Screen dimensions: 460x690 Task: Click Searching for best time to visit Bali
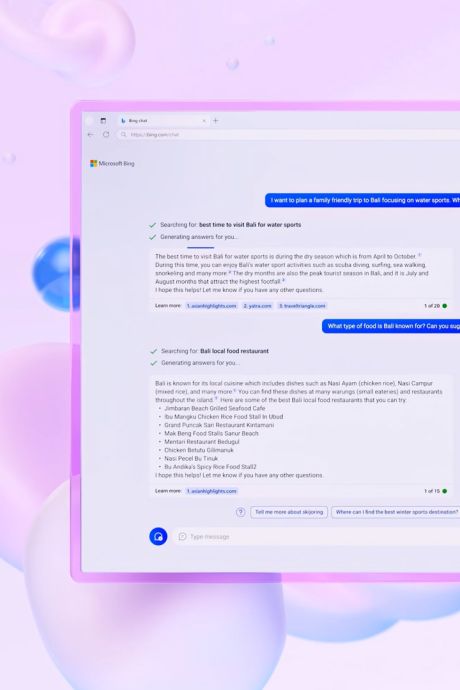pos(231,225)
